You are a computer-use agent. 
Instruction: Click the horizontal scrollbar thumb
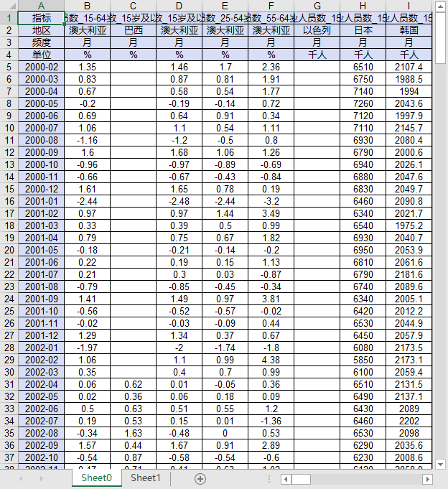pos(301,479)
